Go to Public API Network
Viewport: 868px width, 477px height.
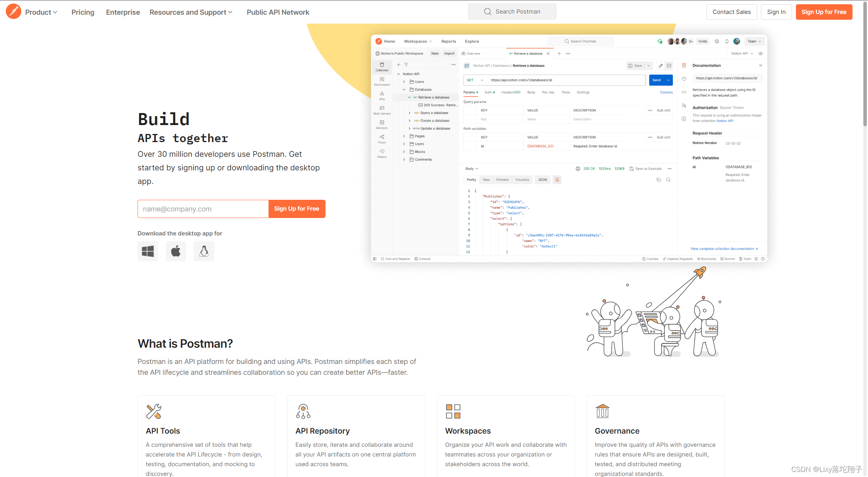278,12
